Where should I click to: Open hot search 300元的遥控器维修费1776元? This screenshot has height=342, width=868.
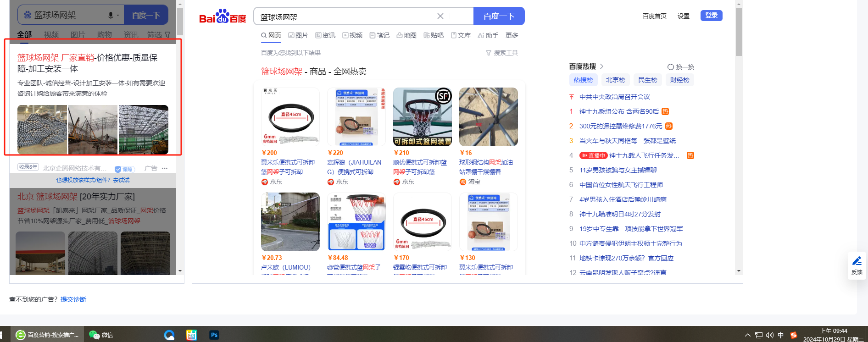tap(621, 126)
